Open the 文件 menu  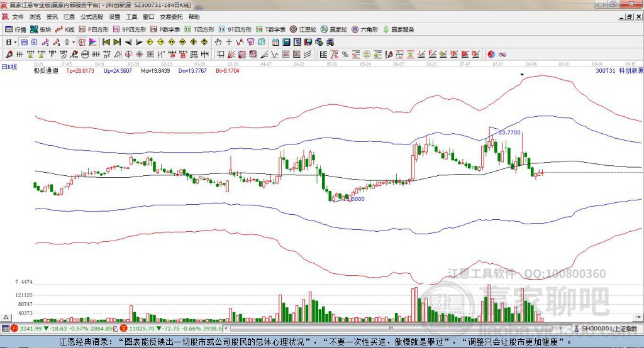18,17
